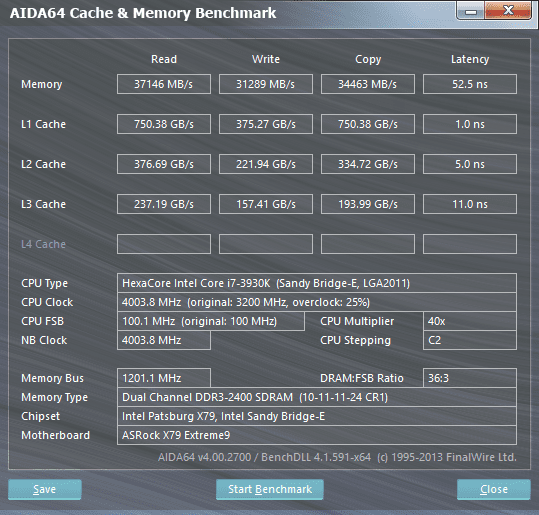Start Benchmark button click
The width and height of the screenshot is (539, 515).
[270, 489]
